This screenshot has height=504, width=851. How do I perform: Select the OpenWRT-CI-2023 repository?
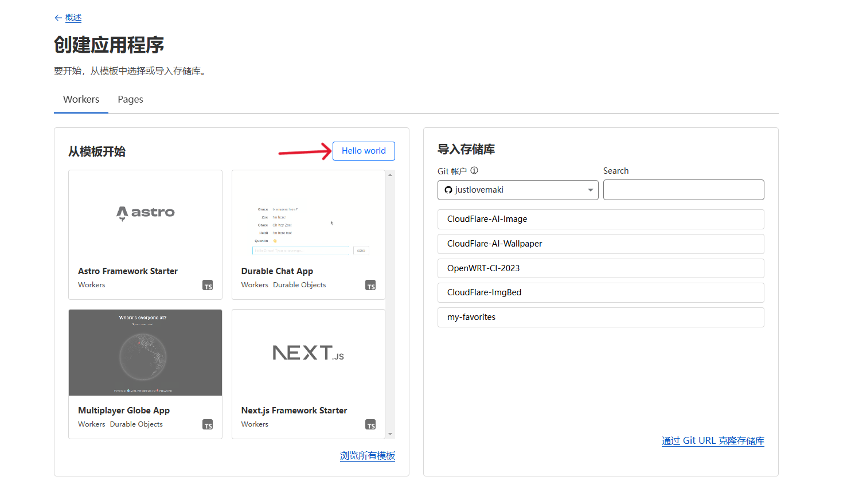[x=601, y=268]
